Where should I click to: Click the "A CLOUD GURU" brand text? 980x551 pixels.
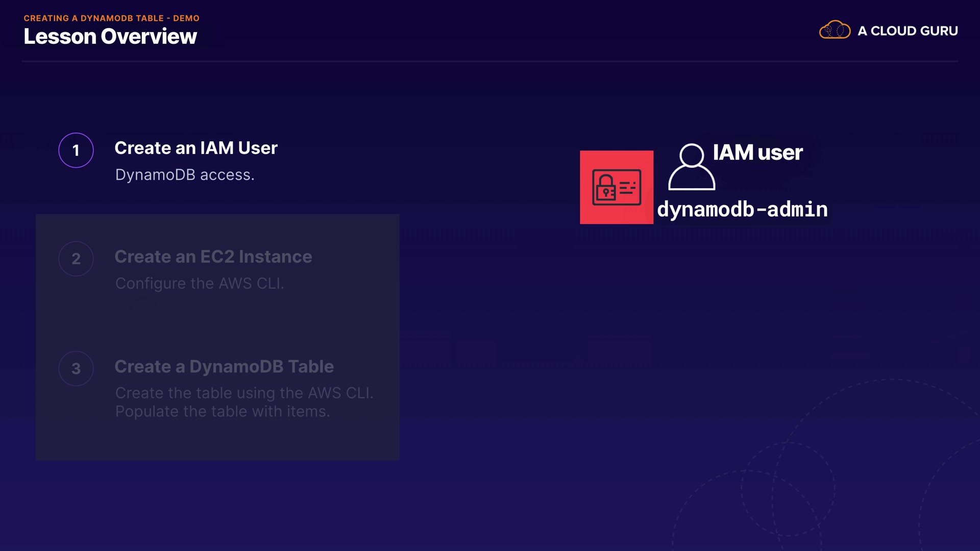[x=908, y=31]
